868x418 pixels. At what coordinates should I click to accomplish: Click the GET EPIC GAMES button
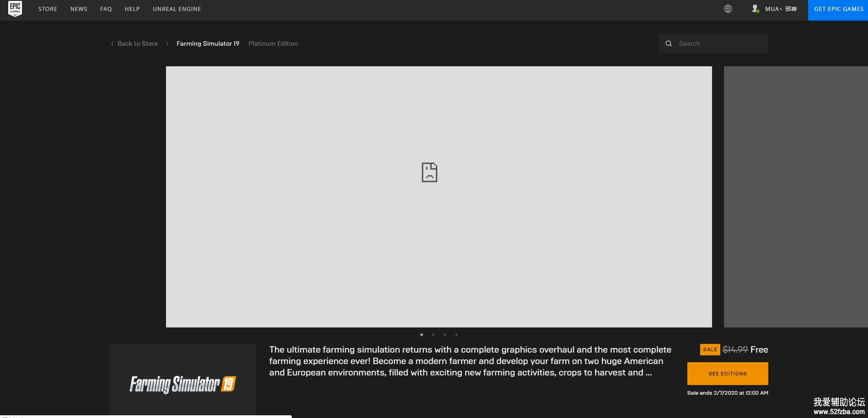point(838,10)
